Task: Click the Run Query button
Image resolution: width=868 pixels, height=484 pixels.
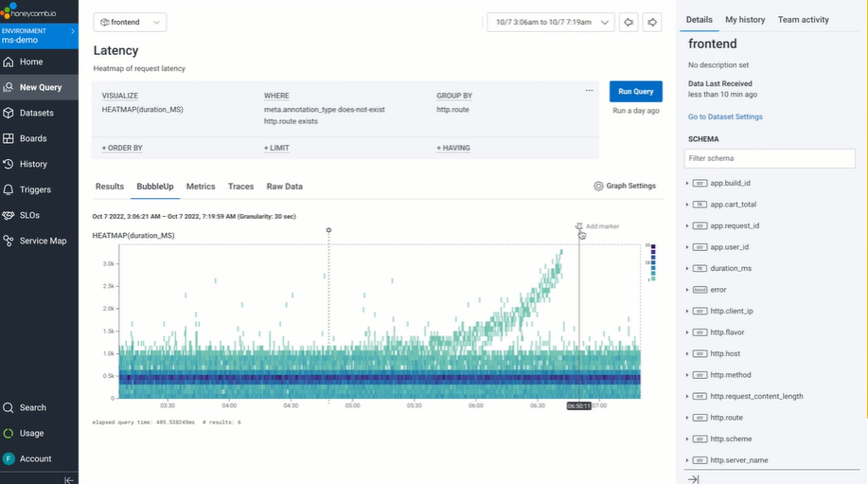Action: coord(635,91)
